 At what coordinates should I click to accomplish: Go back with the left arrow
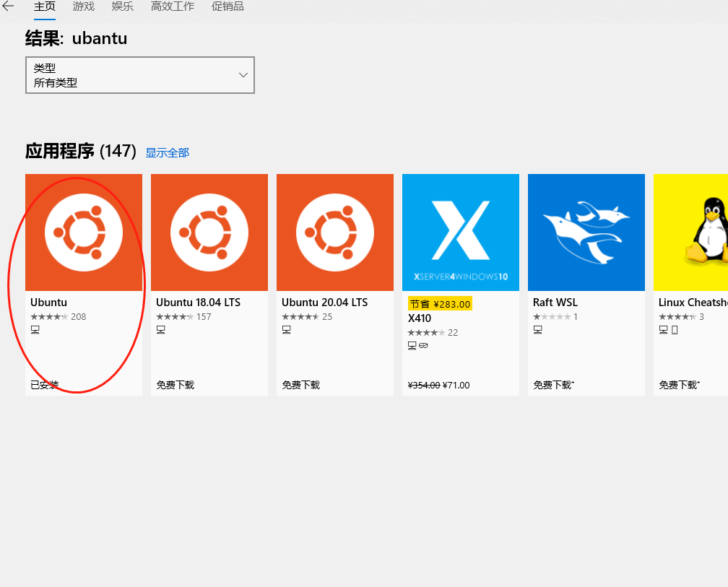[8, 6]
